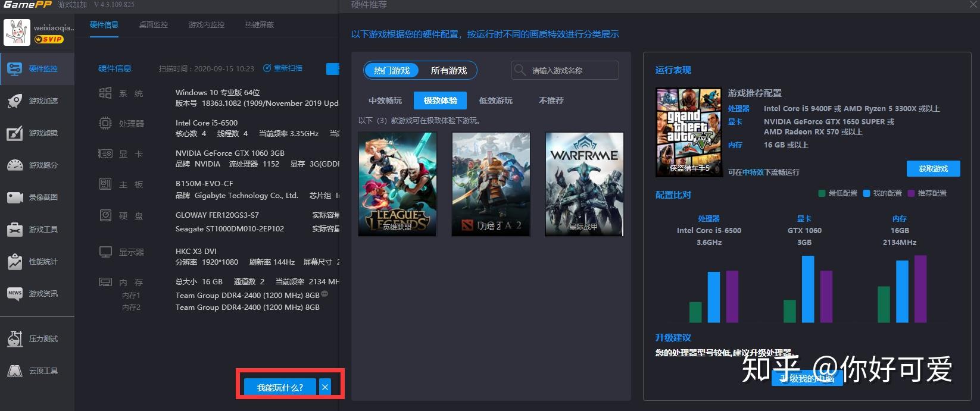Open 游戏跑分 speedometer icon
Screen dimensions: 980x411
point(15,165)
